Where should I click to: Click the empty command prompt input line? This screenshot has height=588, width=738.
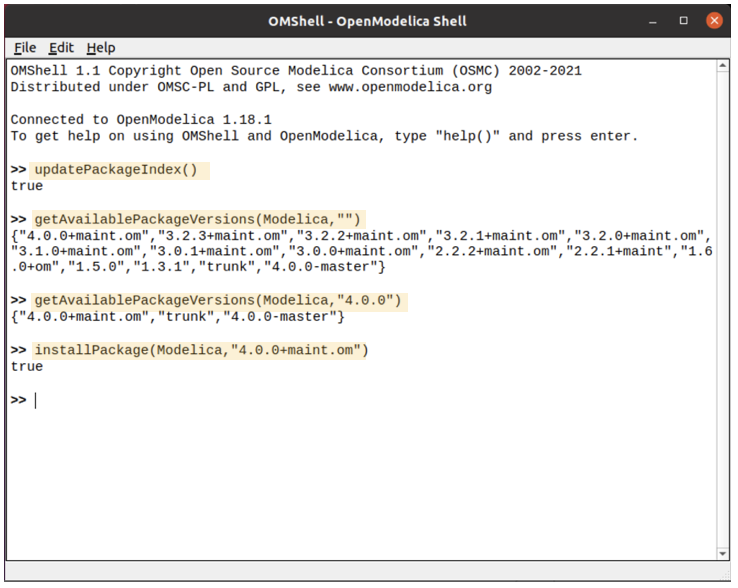point(362,401)
